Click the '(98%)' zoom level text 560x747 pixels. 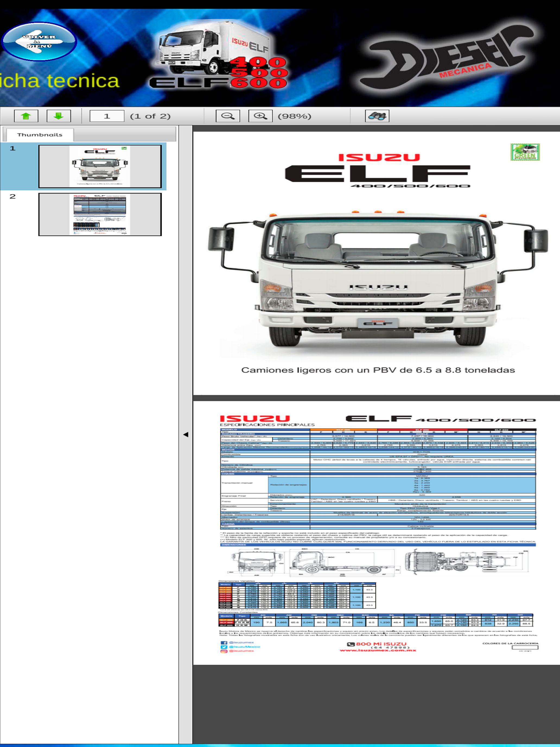pos(294,116)
